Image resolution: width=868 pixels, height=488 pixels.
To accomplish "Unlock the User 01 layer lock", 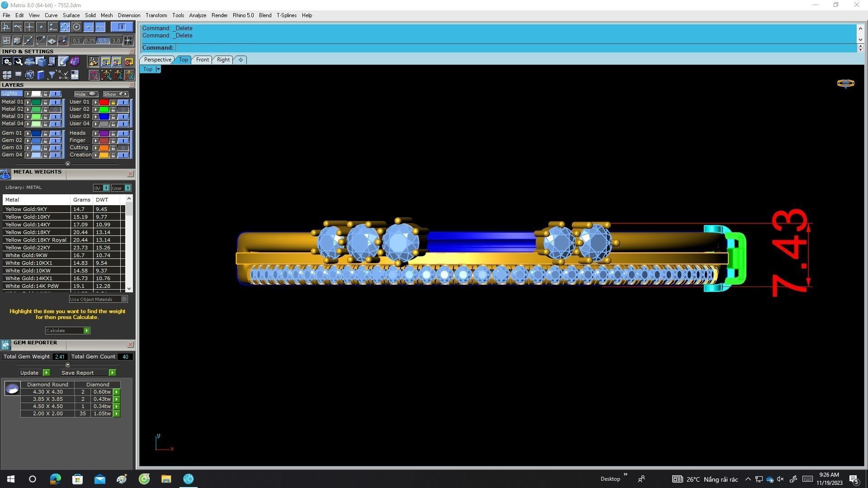I will point(113,102).
